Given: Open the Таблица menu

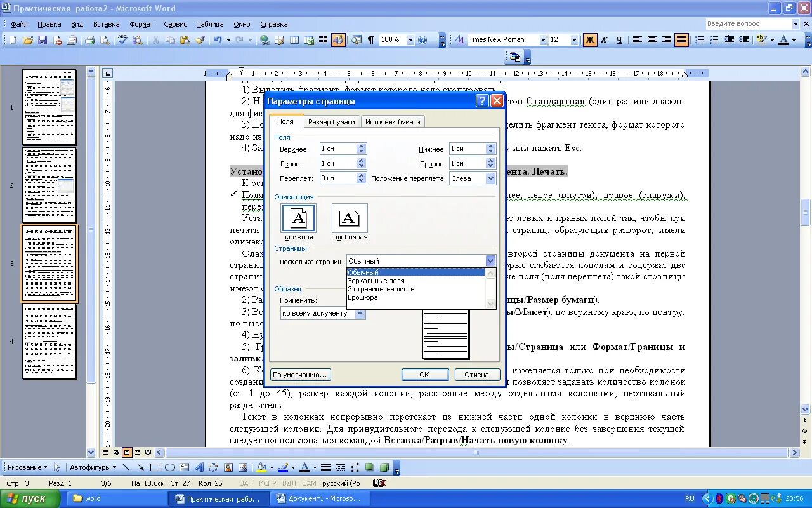Looking at the screenshot, I should 210,24.
